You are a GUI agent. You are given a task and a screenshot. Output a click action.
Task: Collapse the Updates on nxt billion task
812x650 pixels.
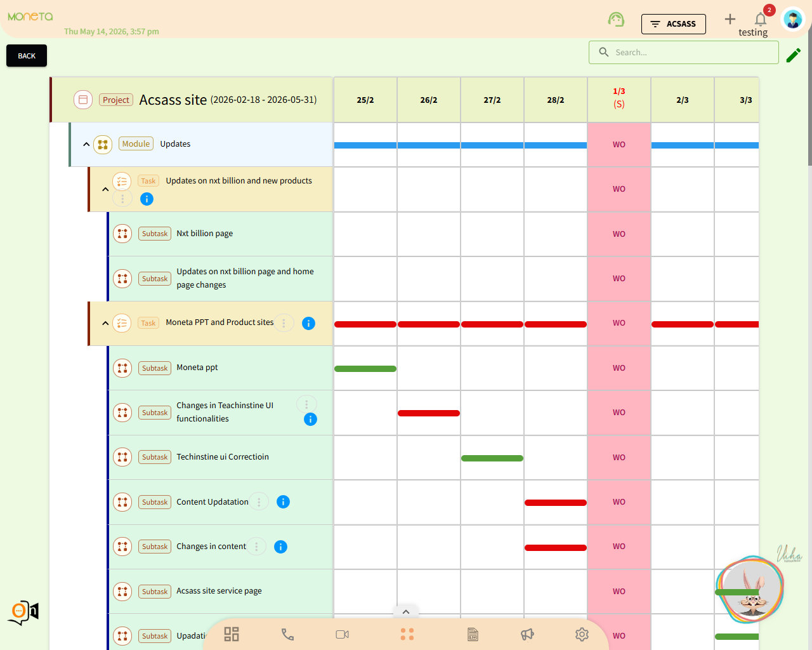[105, 189]
